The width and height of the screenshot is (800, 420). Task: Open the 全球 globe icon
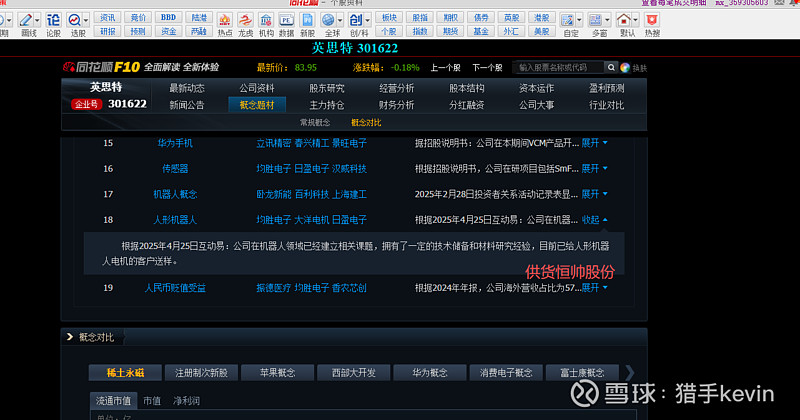328,20
